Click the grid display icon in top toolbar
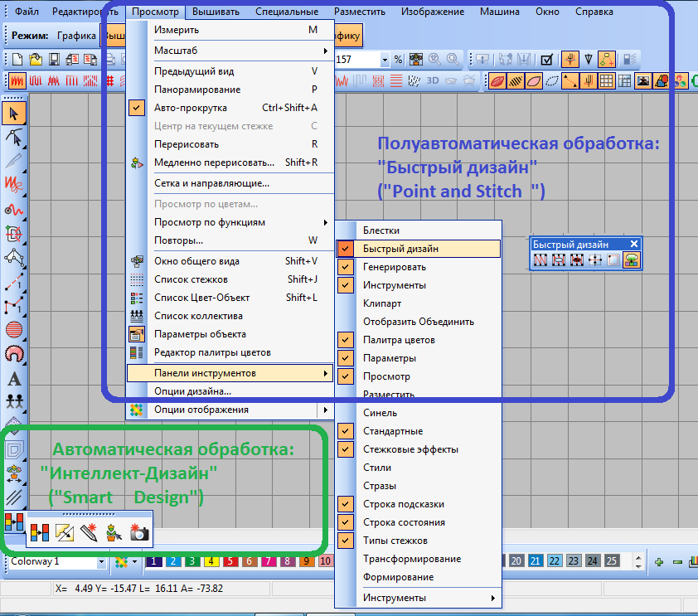The width and height of the screenshot is (698, 616). coord(606,81)
